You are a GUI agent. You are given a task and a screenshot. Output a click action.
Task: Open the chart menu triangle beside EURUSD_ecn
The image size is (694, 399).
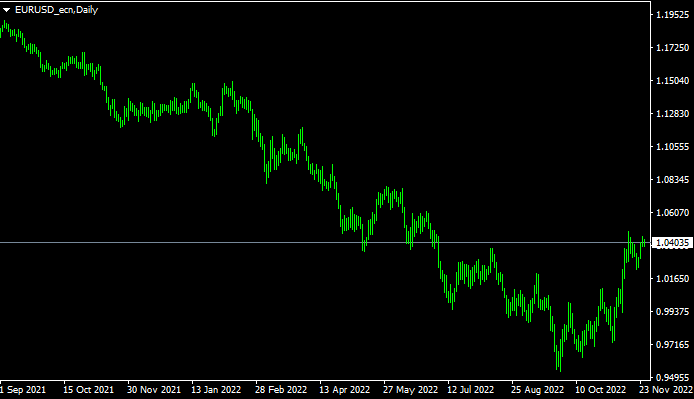pos(7,10)
